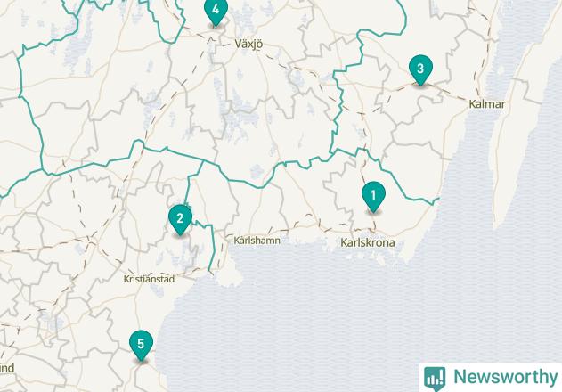
Task: Open the Newsworthy brand text link
Action: pyautogui.click(x=506, y=377)
